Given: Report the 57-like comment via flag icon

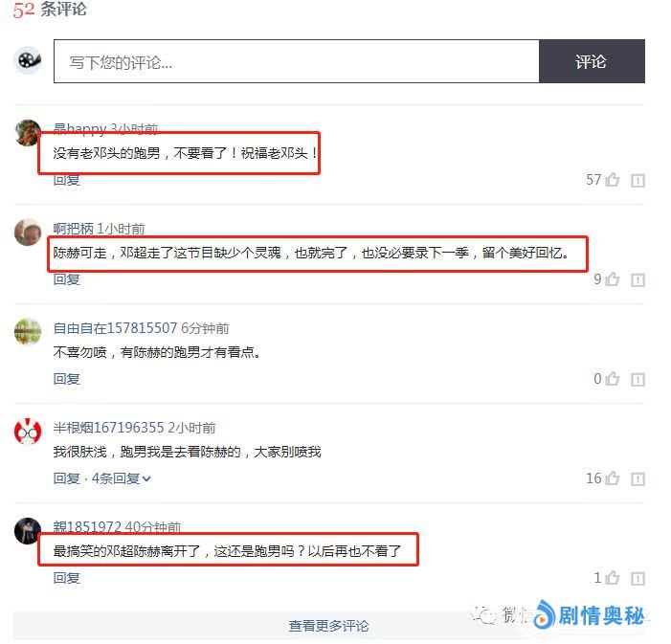Looking at the screenshot, I should (637, 181).
